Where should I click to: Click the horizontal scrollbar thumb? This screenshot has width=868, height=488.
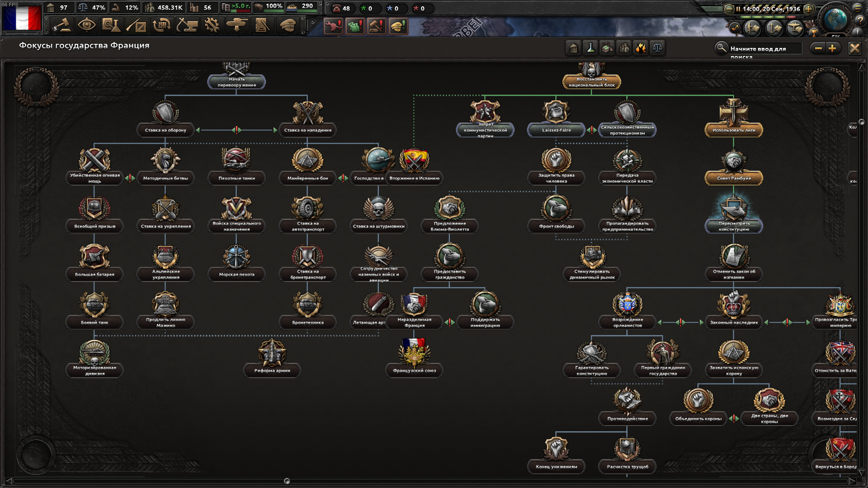tap(287, 481)
